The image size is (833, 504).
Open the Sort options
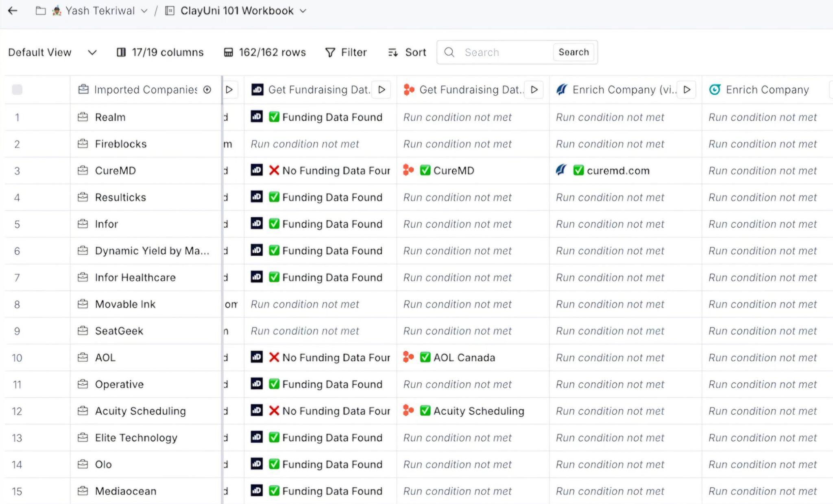pos(407,52)
